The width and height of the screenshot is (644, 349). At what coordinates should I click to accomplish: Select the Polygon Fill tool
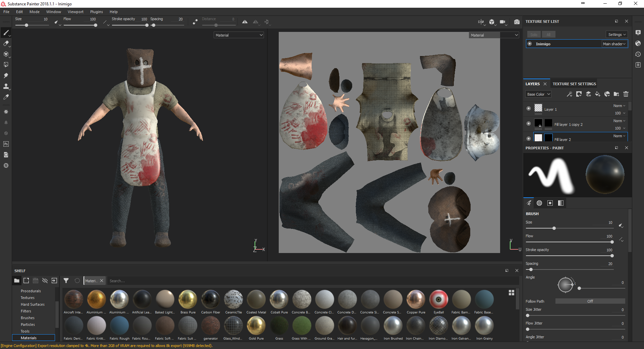pyautogui.click(x=6, y=65)
